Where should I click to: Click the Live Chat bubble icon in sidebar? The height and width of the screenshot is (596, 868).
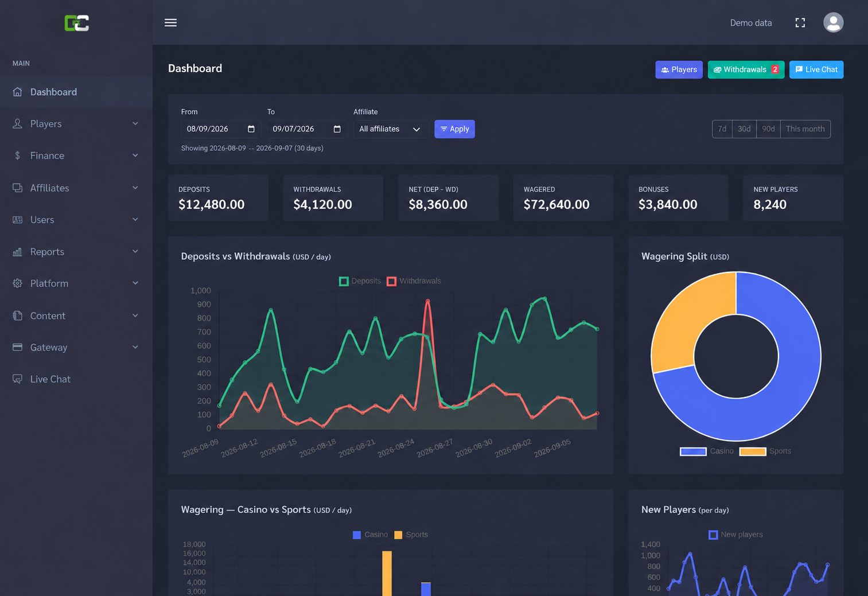(x=18, y=379)
